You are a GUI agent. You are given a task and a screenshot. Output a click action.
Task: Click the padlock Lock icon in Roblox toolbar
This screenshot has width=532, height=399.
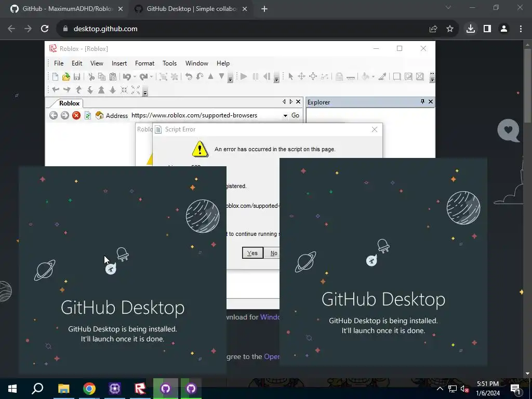(x=339, y=77)
